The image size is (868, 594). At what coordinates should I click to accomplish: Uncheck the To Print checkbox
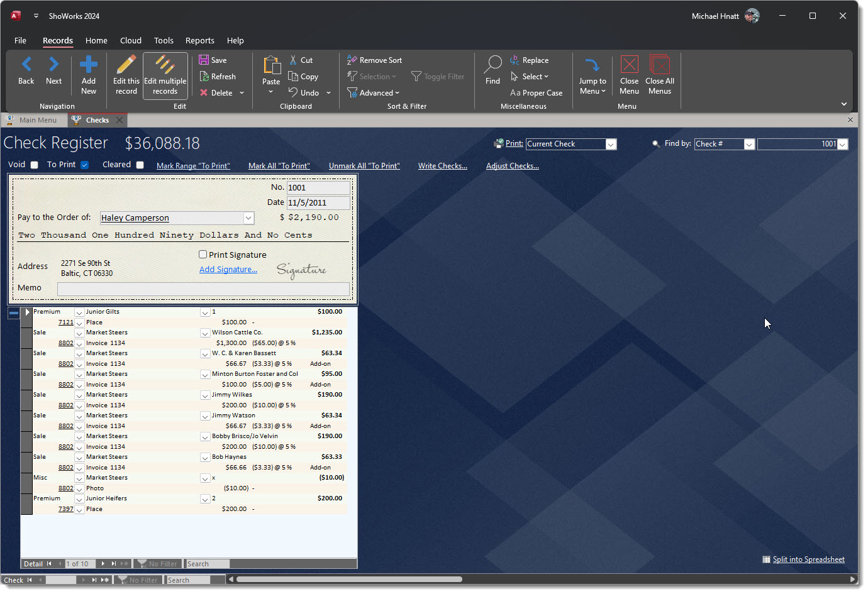(84, 165)
